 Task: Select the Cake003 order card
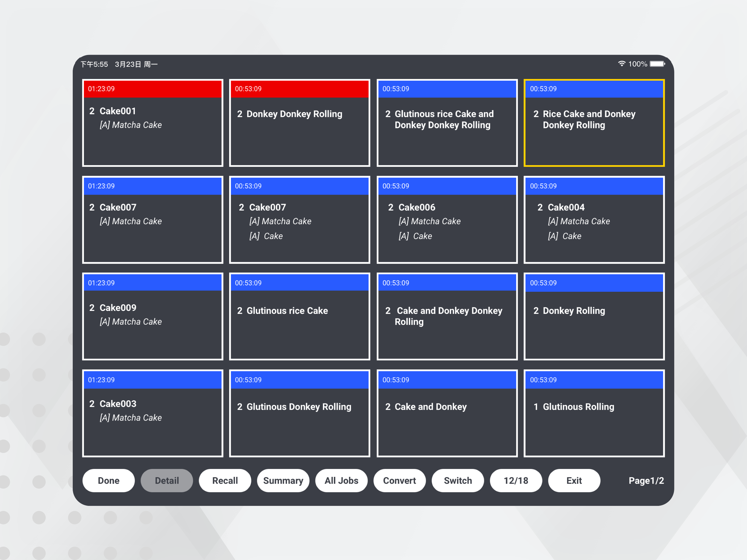tap(153, 413)
